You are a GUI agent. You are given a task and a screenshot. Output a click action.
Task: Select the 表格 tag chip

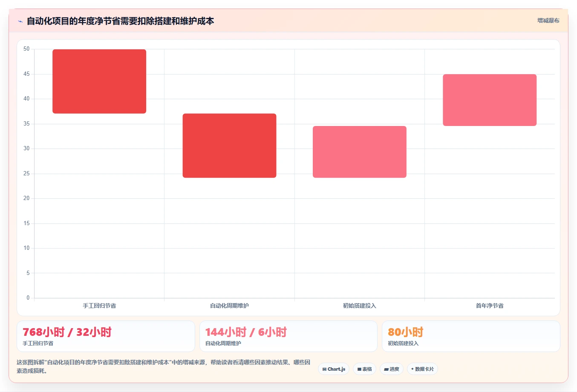point(364,369)
